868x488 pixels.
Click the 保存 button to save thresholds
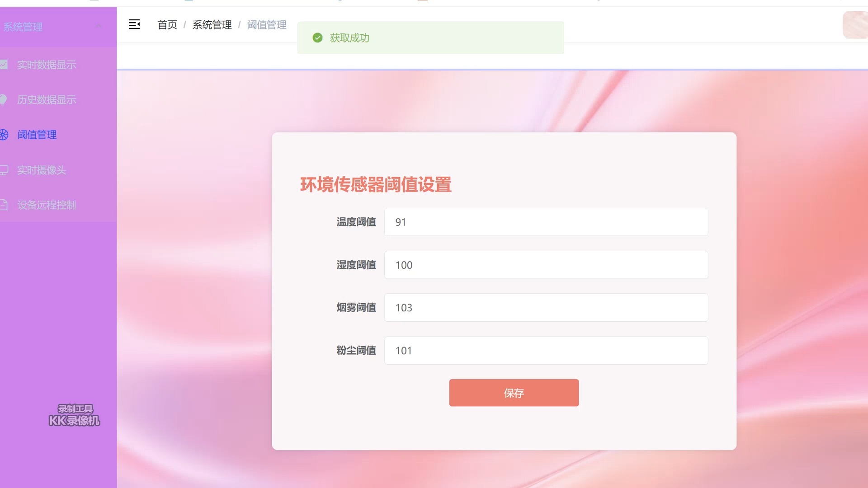(x=514, y=393)
